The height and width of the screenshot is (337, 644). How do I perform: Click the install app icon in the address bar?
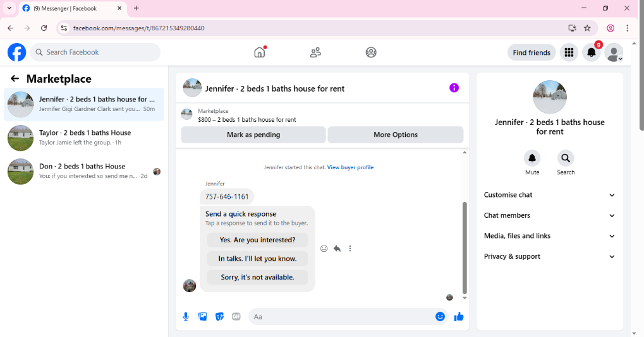click(572, 28)
